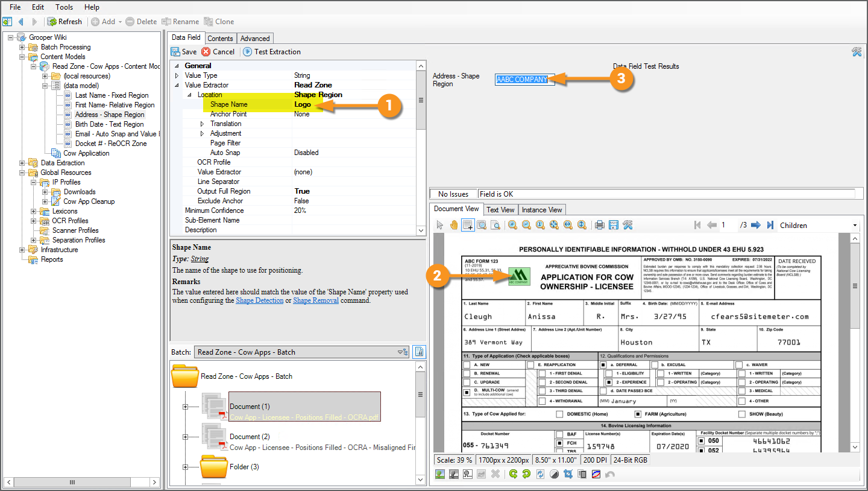This screenshot has height=491, width=868.
Task: Go to next page with blue arrow
Action: tap(757, 225)
